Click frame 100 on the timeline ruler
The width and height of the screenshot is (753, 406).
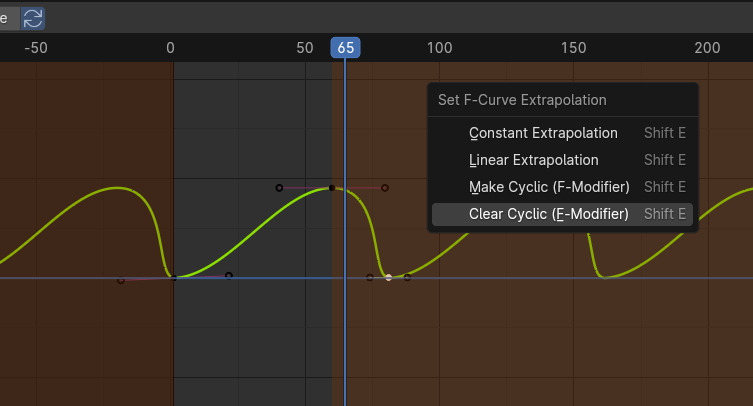tap(439, 48)
